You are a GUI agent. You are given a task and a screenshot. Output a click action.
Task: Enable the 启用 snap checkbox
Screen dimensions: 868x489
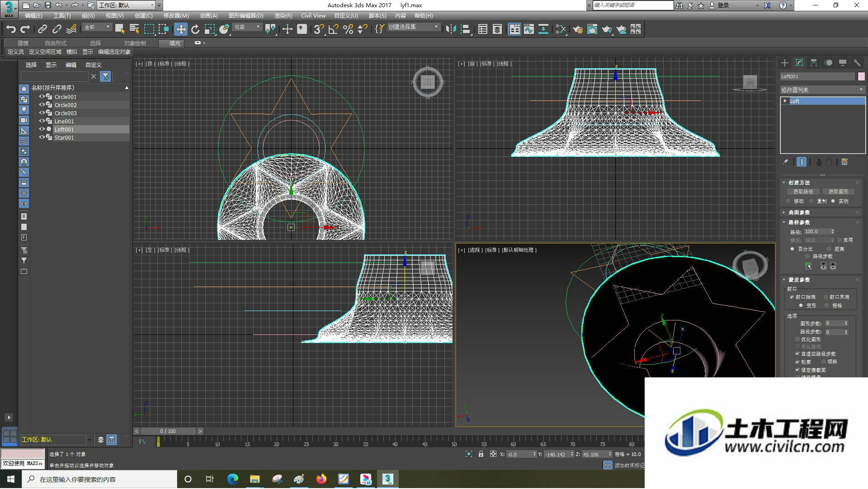click(x=840, y=240)
